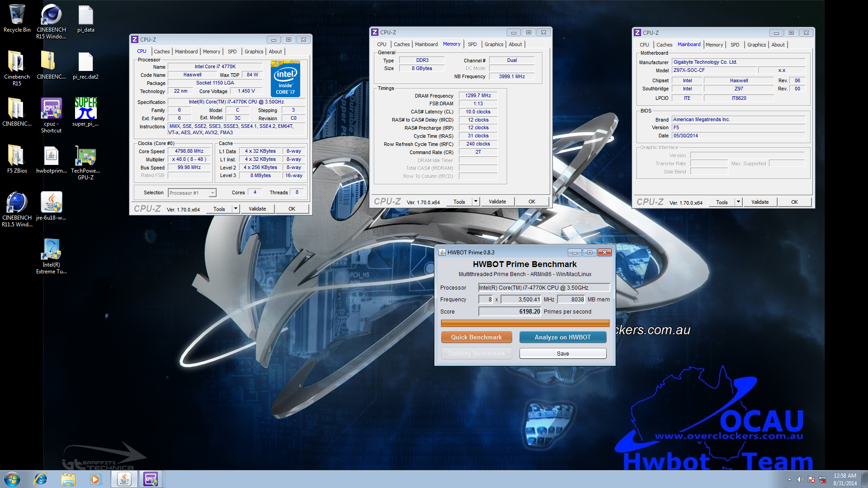Select the jre-6u18 installer icon

(x=51, y=206)
